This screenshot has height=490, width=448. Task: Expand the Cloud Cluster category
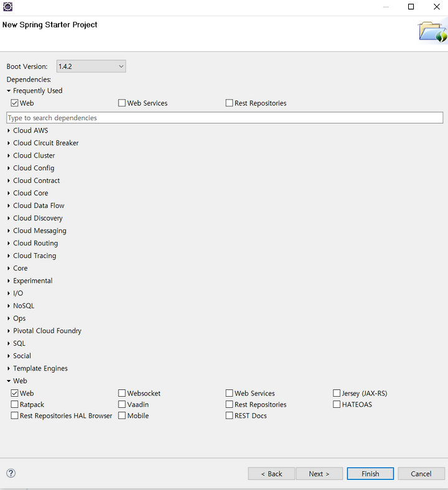(9, 155)
